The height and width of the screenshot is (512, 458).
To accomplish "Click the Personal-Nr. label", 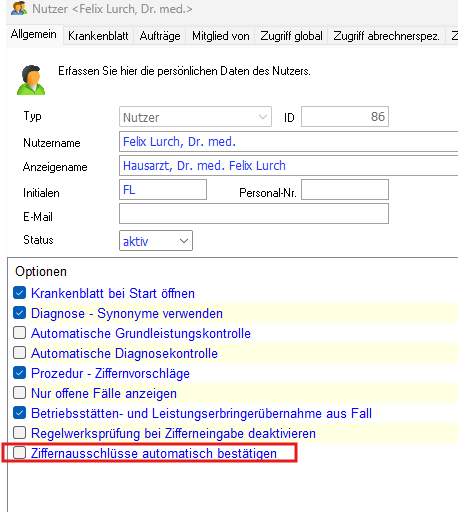I will (268, 193).
